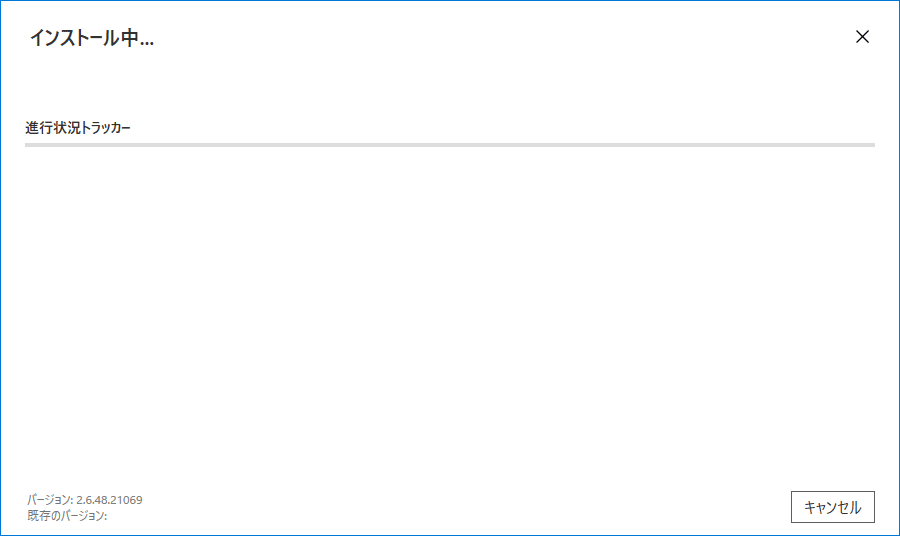
Task: Cancel the installation in progress
Action: tap(832, 507)
